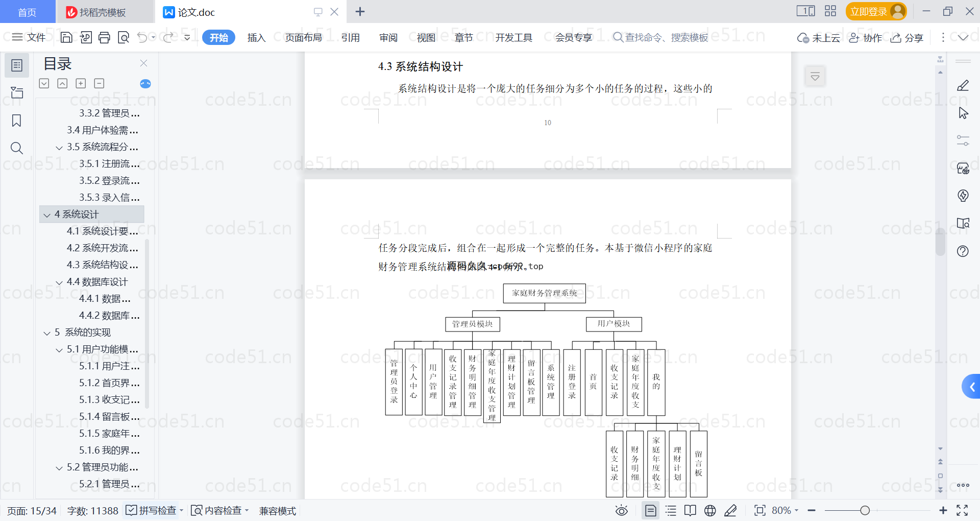Toggle eye protection mode icon in status bar

pyautogui.click(x=621, y=511)
